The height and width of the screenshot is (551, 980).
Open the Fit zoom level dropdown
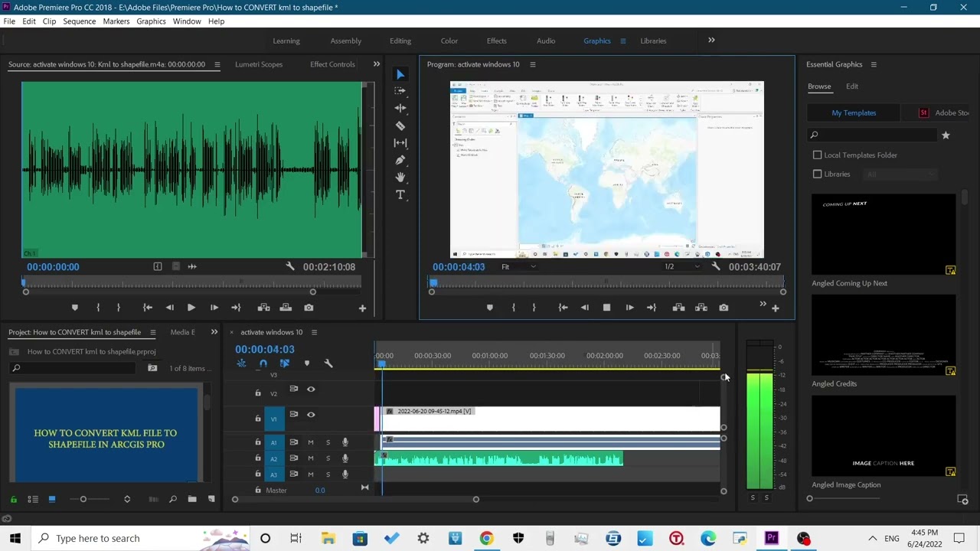pos(518,267)
